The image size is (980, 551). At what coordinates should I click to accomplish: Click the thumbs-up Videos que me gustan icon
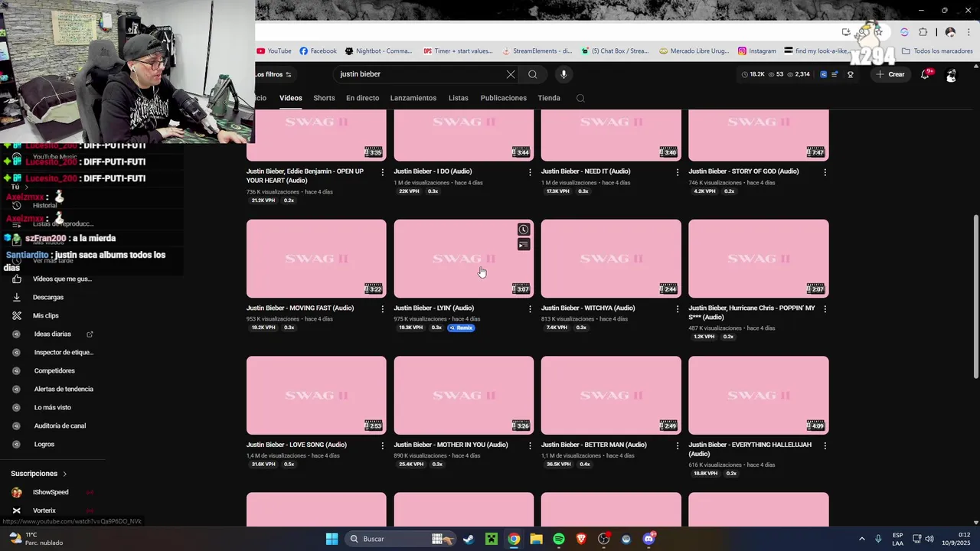point(17,279)
